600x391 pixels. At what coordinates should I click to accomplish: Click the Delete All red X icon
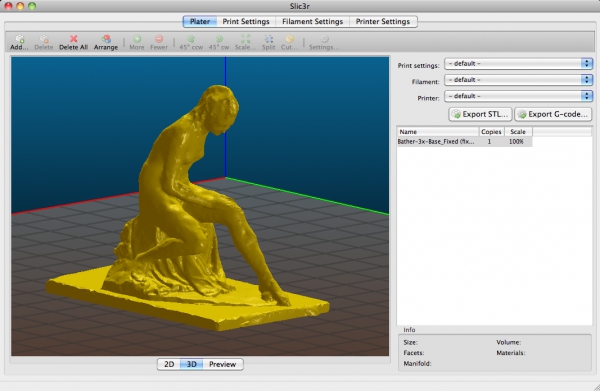coord(73,39)
